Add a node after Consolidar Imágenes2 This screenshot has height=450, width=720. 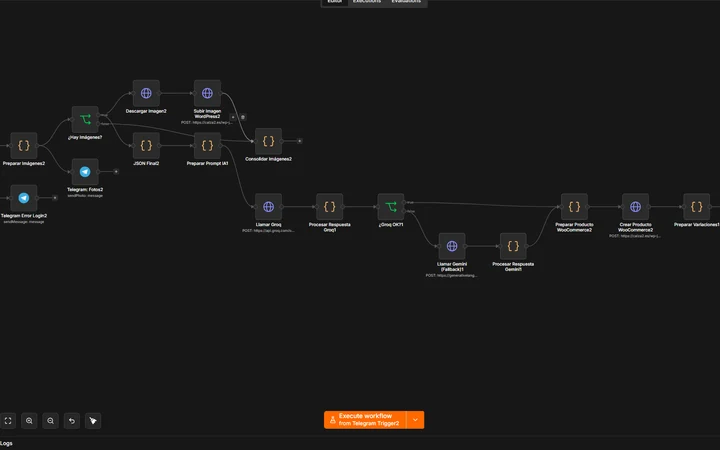click(299, 141)
